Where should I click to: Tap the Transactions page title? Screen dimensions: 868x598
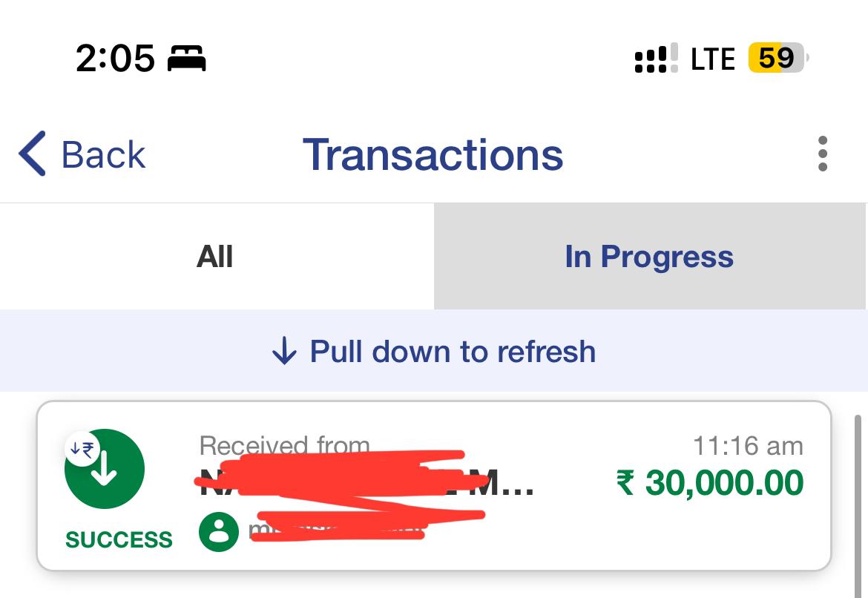[433, 154]
